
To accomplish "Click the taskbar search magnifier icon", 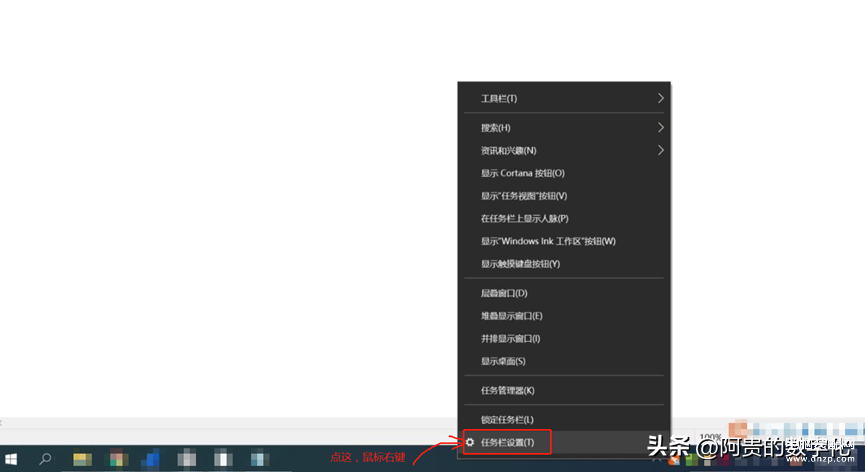I will pyautogui.click(x=45, y=459).
